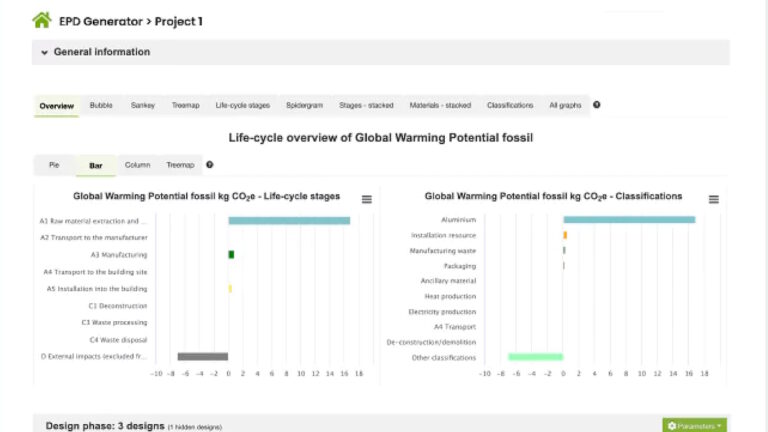Show the All graphs tab
The height and width of the screenshot is (432, 768).
(x=565, y=105)
